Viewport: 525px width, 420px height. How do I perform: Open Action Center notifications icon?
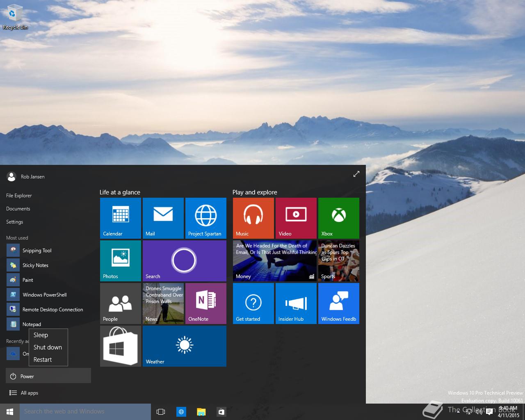point(489,412)
